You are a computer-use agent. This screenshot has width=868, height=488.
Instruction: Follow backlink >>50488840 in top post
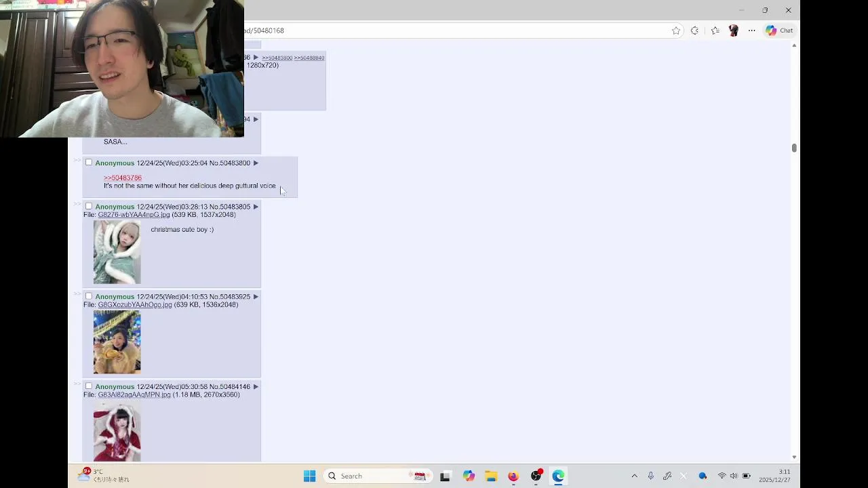[x=309, y=58]
